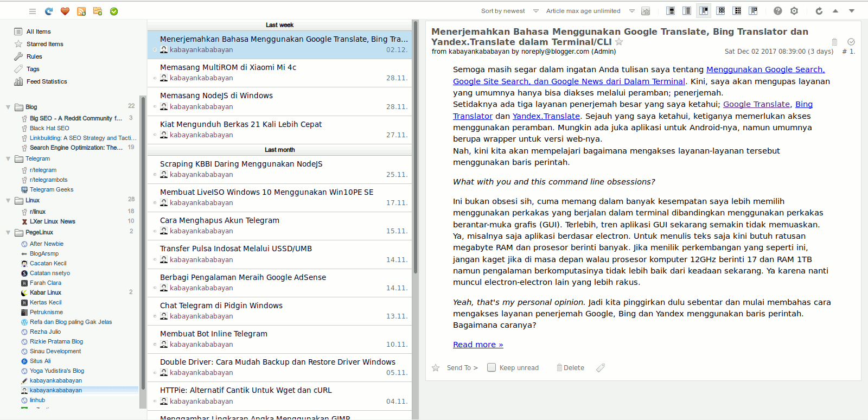Toggle the sidebar with the hamburger icon
Viewport: 868px width, 420px height.
click(x=33, y=11)
